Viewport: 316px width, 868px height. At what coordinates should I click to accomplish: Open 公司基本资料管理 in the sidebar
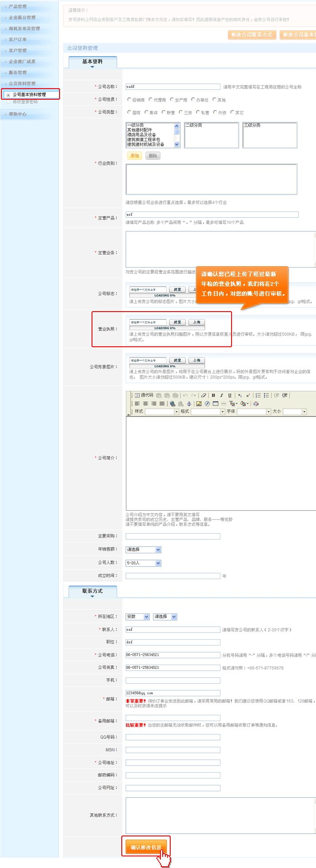point(29,94)
